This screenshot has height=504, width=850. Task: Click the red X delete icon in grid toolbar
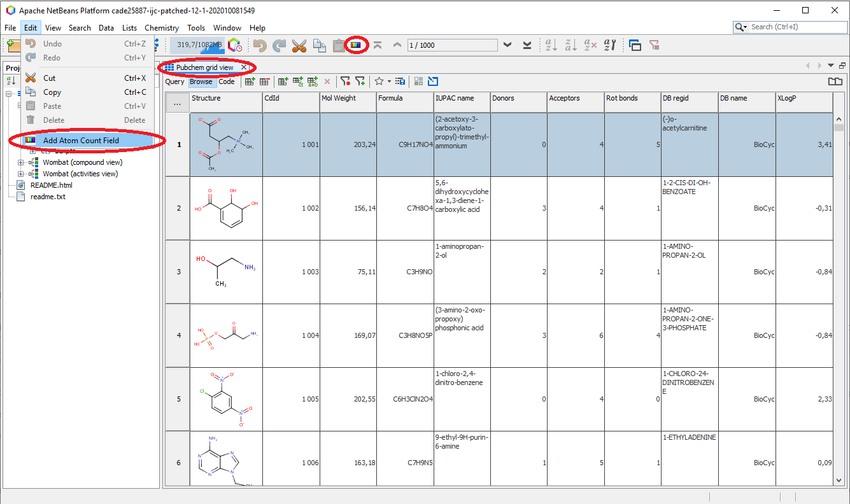tap(327, 81)
